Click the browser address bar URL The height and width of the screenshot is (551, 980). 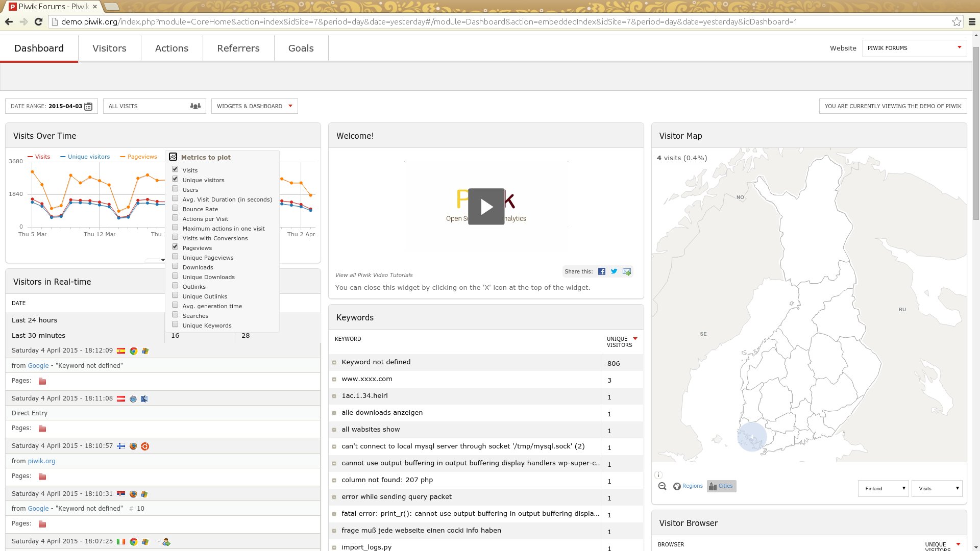click(x=429, y=22)
